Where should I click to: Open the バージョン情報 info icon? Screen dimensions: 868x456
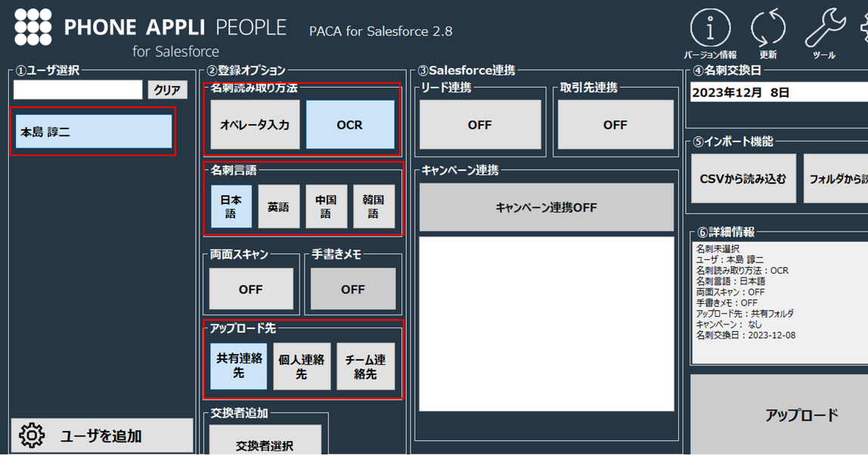pos(710,28)
